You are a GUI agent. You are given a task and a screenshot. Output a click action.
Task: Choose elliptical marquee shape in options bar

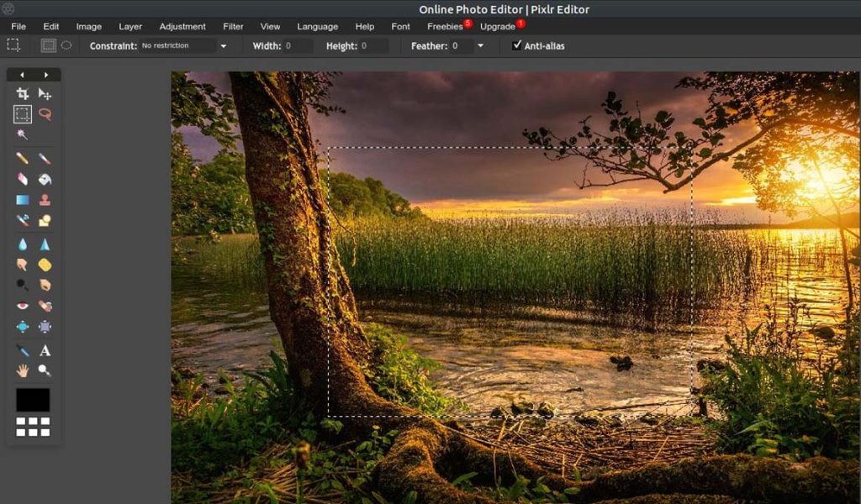66,45
